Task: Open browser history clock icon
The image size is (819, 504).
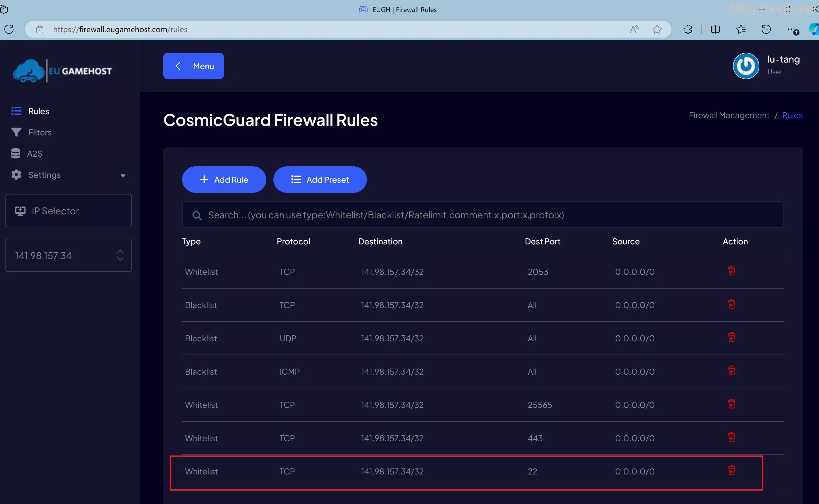Action: tap(766, 29)
